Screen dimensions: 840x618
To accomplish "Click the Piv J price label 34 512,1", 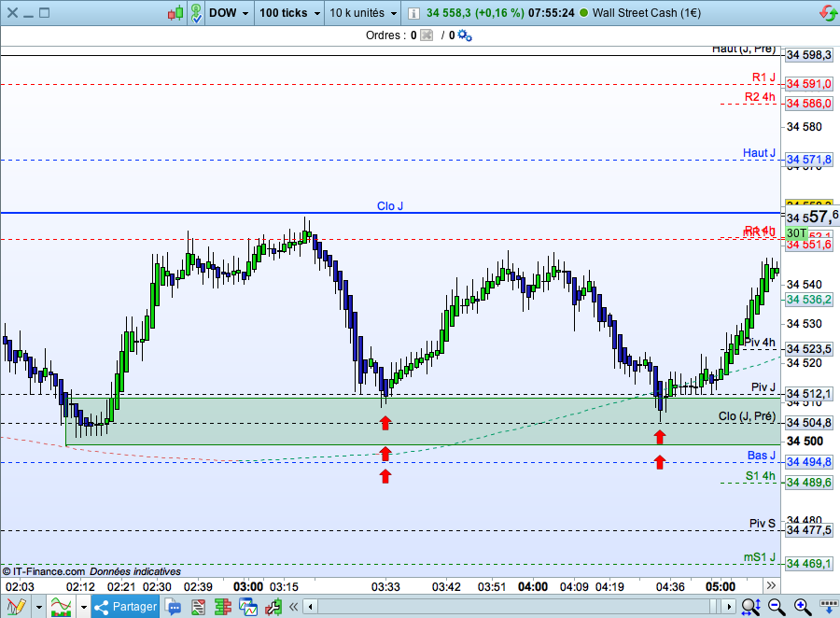I will [809, 394].
